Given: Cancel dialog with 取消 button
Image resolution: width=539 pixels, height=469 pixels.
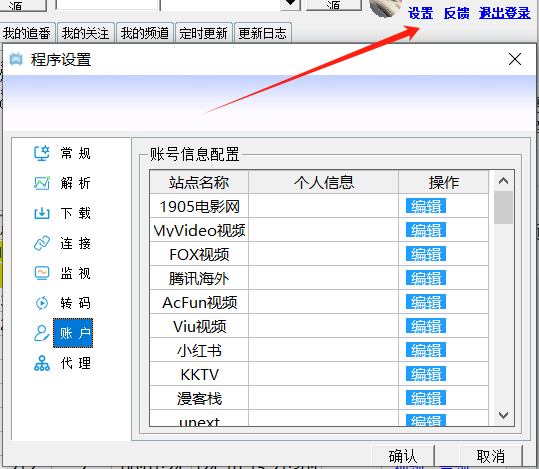Looking at the screenshot, I should pyautogui.click(x=491, y=457).
